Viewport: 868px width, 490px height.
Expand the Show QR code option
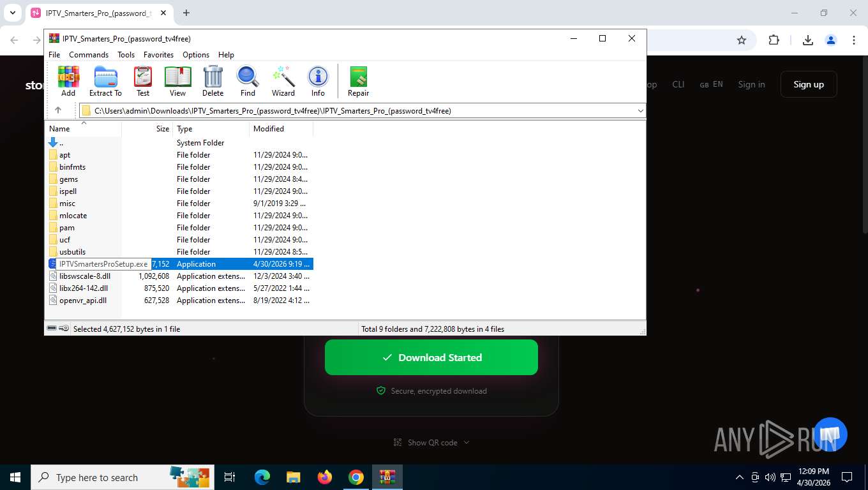(431, 442)
